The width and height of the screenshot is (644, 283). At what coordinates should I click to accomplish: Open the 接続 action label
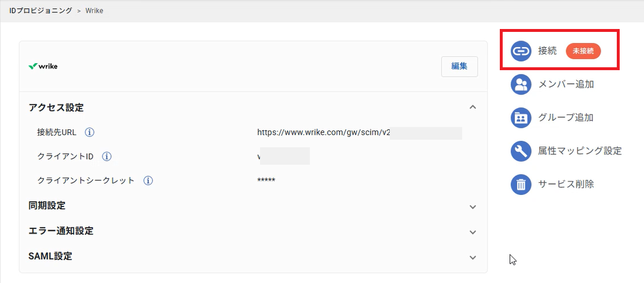[x=547, y=51]
